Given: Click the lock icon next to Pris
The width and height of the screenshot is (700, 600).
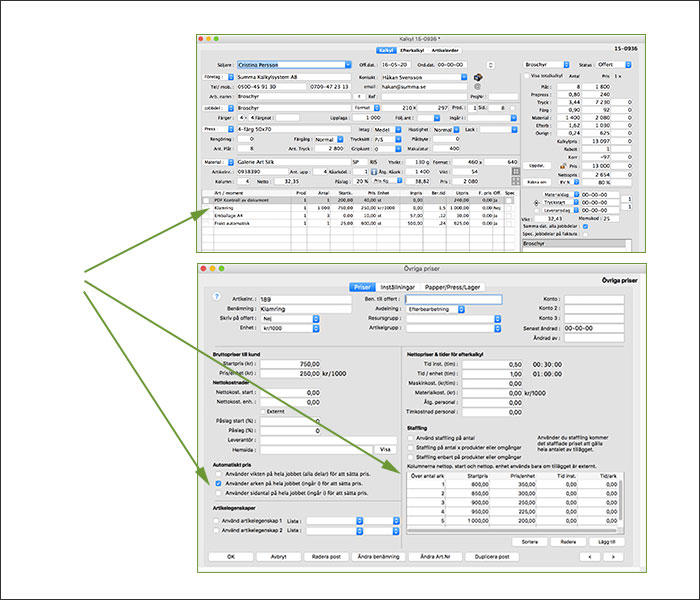Looking at the screenshot, I should click(x=562, y=166).
